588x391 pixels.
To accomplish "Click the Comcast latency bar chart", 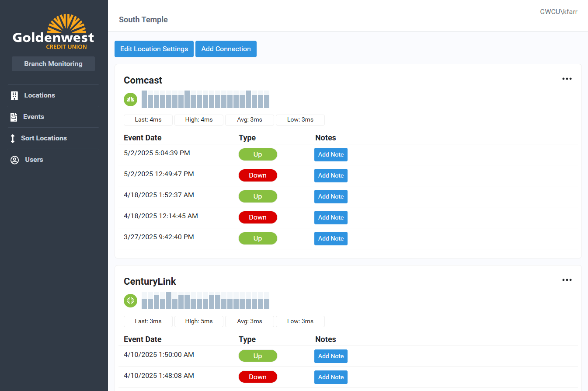I will pos(205,99).
